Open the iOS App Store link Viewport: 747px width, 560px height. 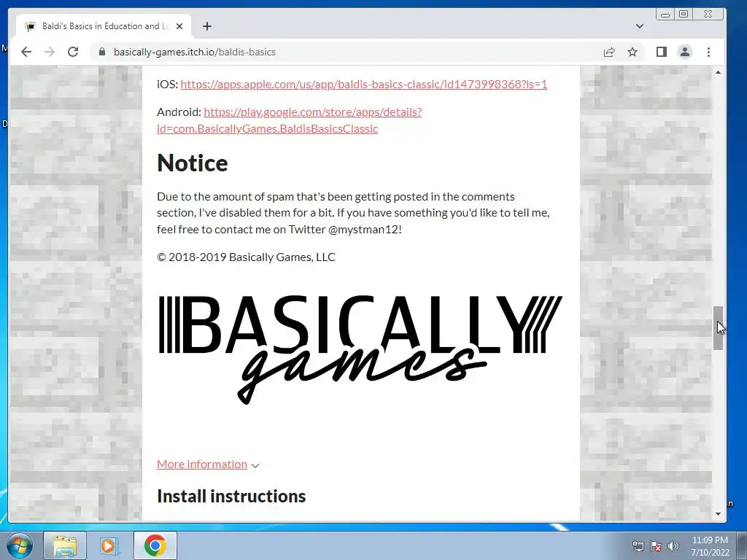(x=364, y=85)
